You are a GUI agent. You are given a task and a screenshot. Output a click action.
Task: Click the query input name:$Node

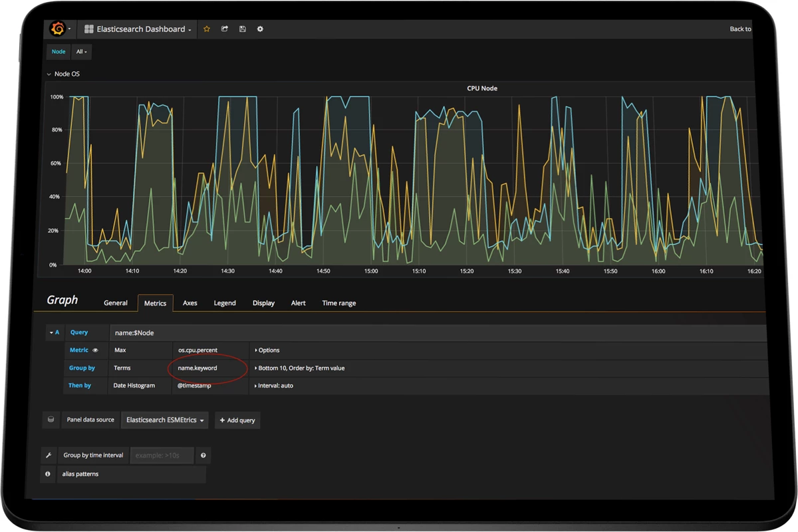point(439,332)
